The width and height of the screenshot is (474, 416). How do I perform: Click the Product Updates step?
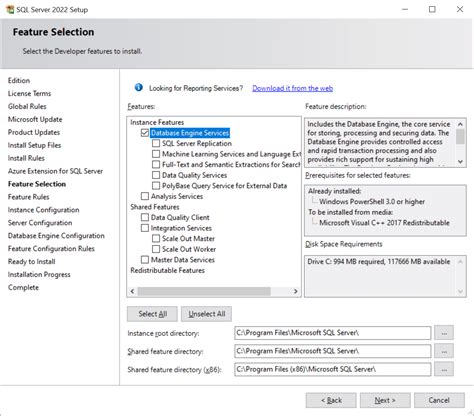point(34,132)
